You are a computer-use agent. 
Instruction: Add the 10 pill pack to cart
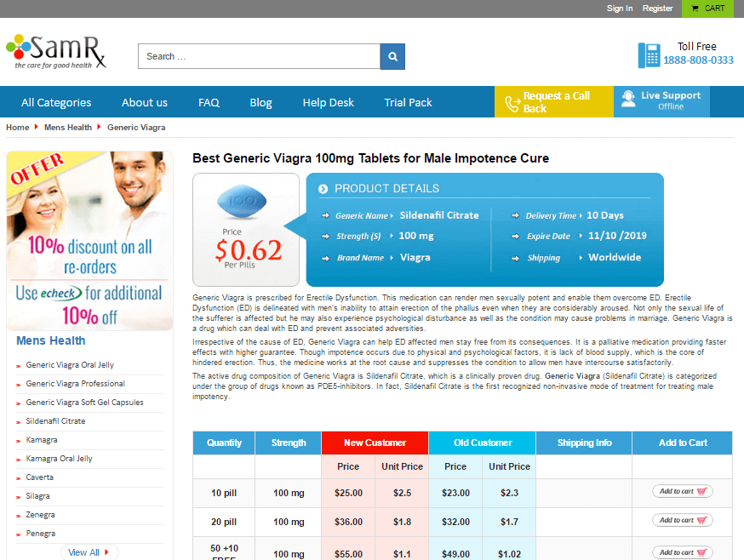(681, 492)
